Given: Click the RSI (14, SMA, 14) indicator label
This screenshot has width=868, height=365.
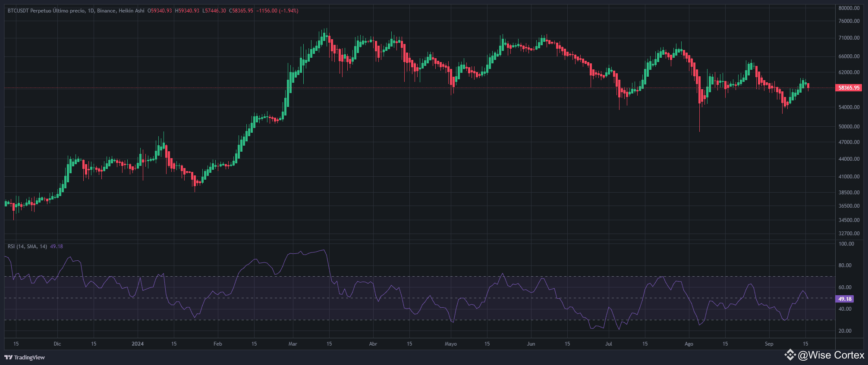Looking at the screenshot, I should pyautogui.click(x=27, y=246).
